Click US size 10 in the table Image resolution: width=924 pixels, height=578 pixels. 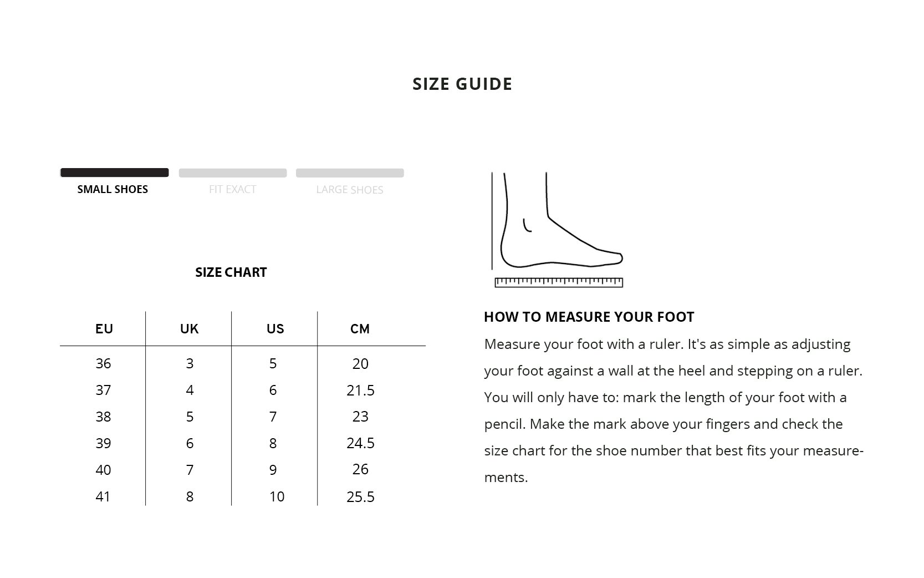coord(277,496)
